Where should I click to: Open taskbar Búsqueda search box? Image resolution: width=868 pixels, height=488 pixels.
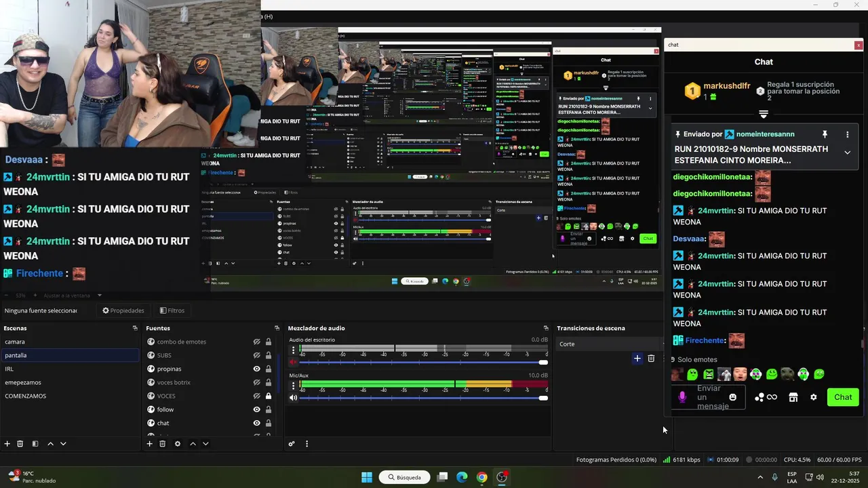pyautogui.click(x=405, y=477)
